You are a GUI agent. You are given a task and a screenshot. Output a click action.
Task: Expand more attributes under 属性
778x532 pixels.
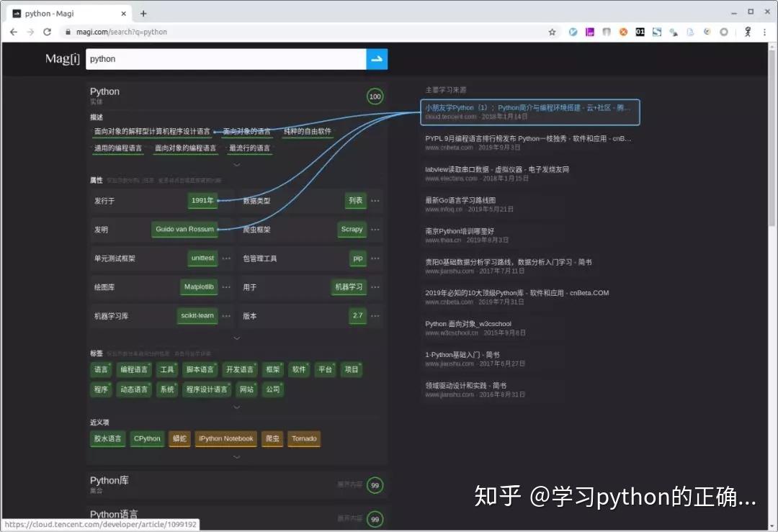237,338
